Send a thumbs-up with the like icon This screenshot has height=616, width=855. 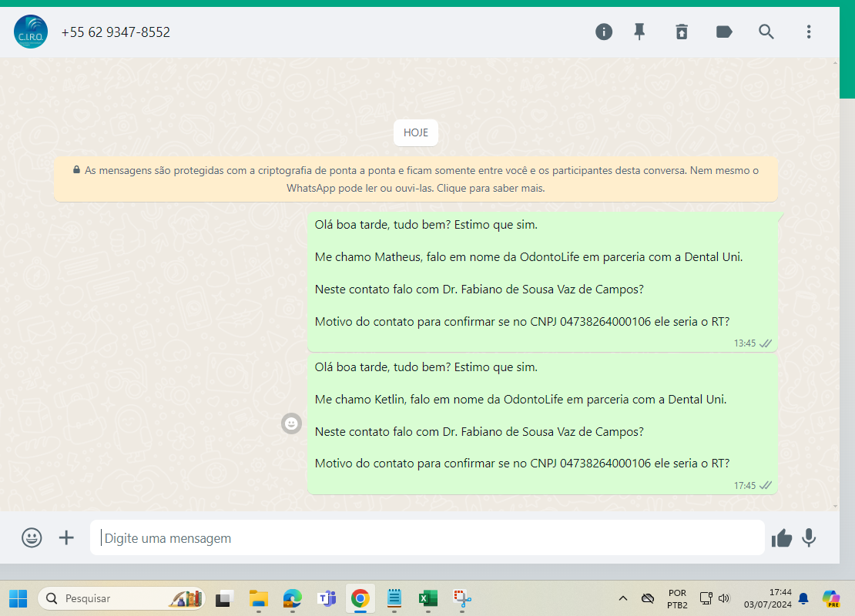pyautogui.click(x=781, y=538)
